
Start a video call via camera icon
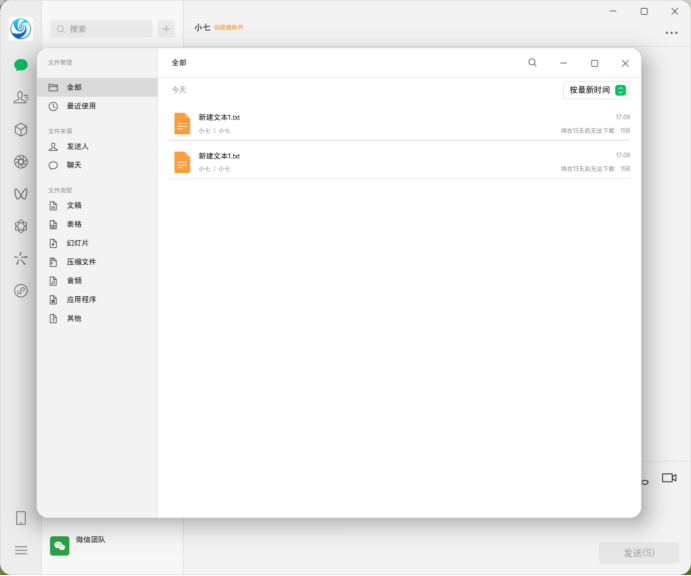[x=669, y=478]
